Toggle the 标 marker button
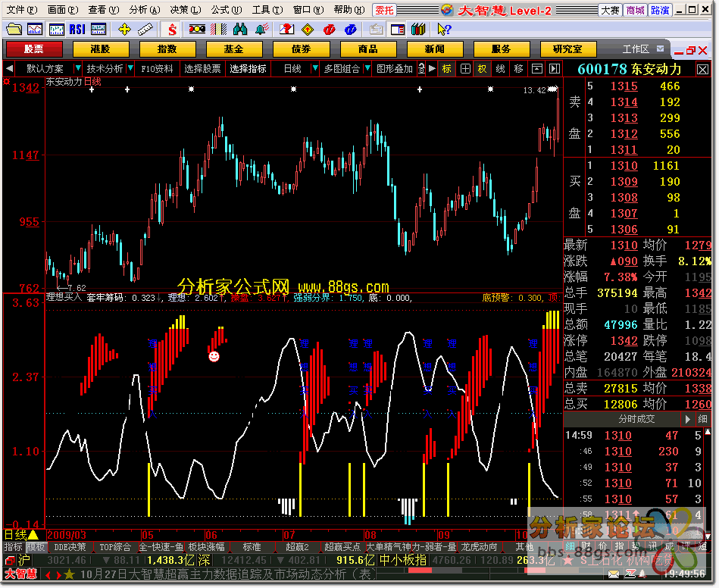This screenshot has height=588, width=719. click(x=446, y=69)
